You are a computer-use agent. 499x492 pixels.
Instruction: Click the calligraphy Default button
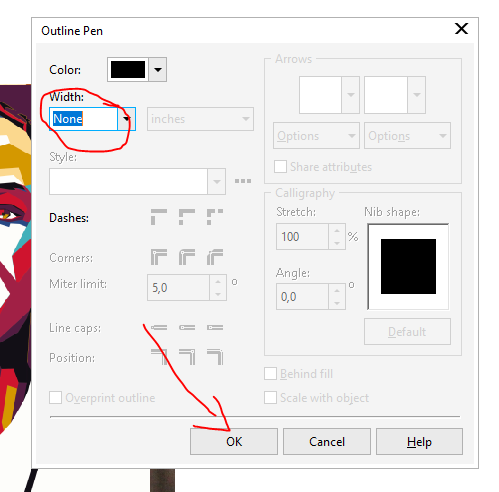point(407,332)
